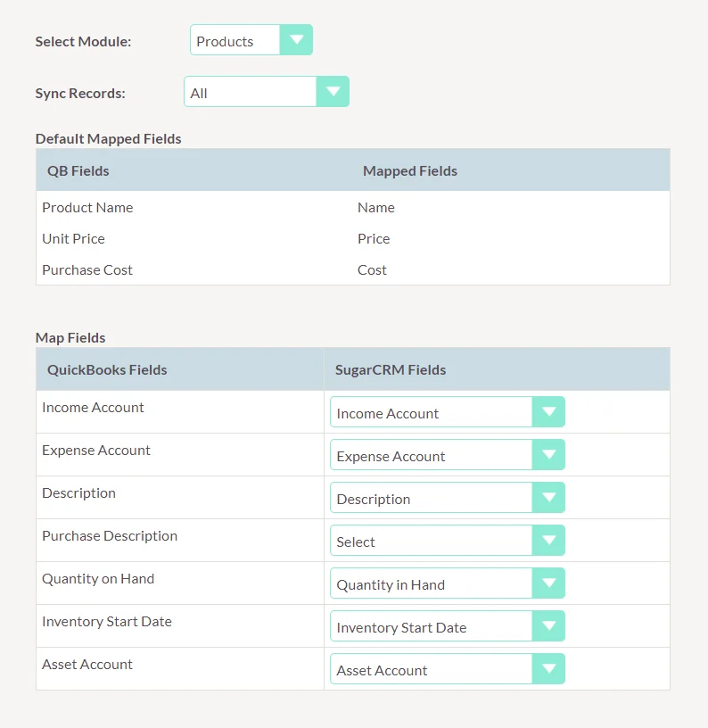Open the Income Account SugarCRM field dropdown
This screenshot has height=728, width=708.
(x=447, y=412)
